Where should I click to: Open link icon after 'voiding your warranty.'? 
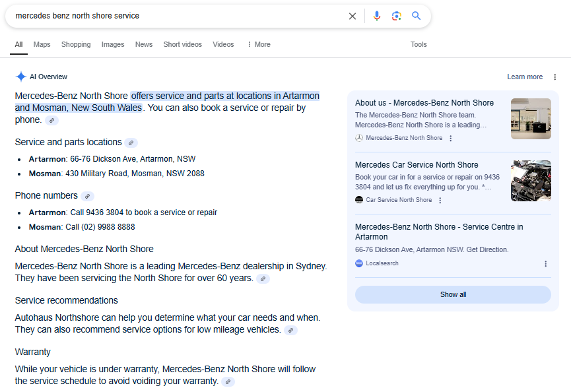coord(228,381)
